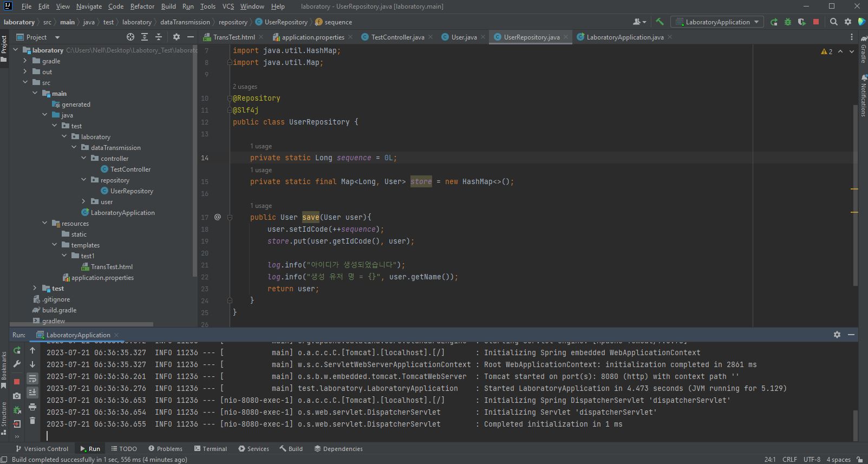Viewport: 868px width, 464px height.
Task: Toggle Bookmarks side tool window
Action: (4, 370)
